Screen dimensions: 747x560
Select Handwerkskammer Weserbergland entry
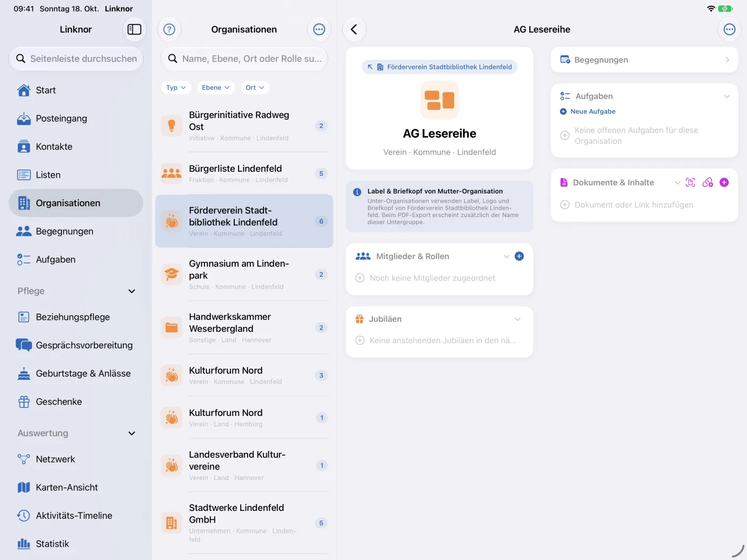tap(244, 327)
